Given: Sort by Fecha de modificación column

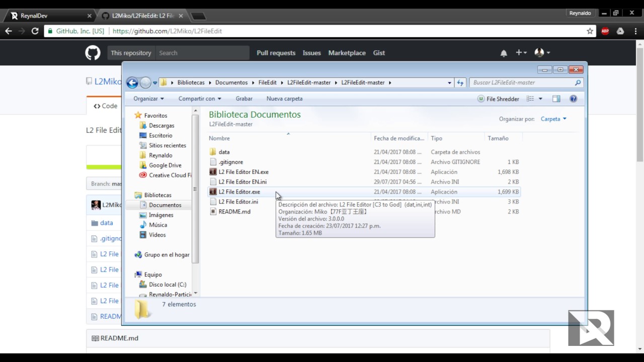Looking at the screenshot, I should [399, 138].
